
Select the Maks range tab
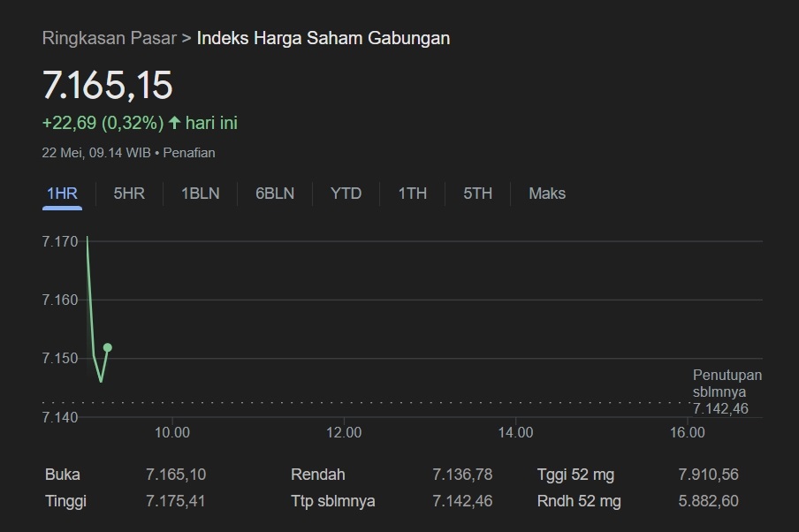[x=547, y=194]
